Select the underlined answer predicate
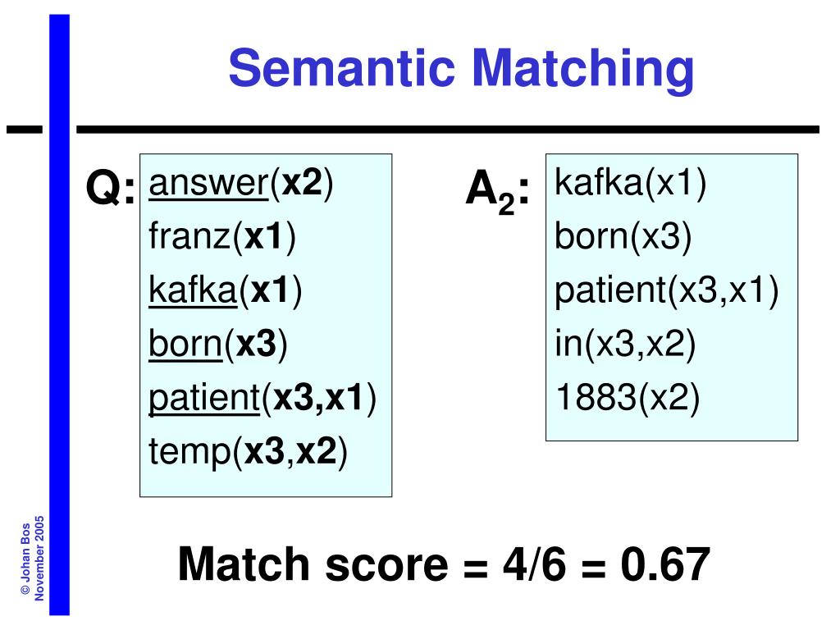 (x=208, y=183)
